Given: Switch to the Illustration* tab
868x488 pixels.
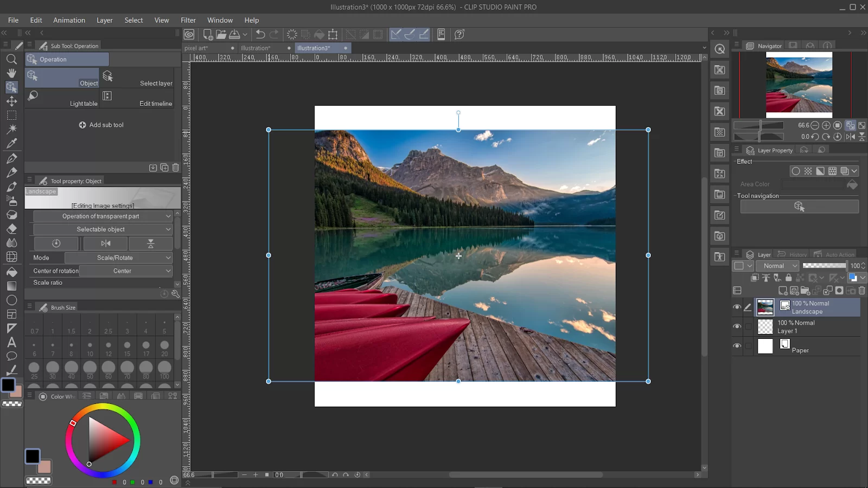Looking at the screenshot, I should 256,48.
